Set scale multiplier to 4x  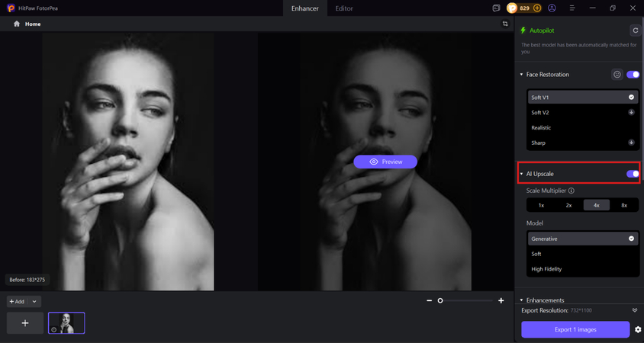tap(597, 205)
